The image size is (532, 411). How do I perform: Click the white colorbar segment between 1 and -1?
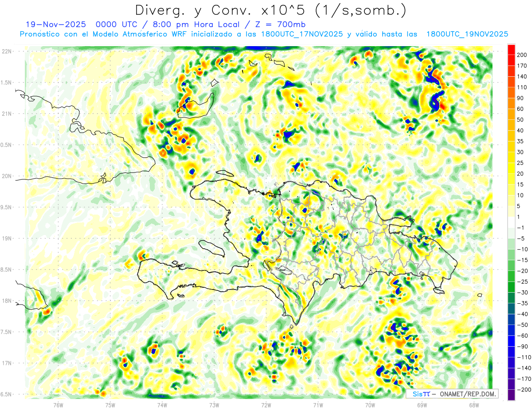[x=511, y=222]
